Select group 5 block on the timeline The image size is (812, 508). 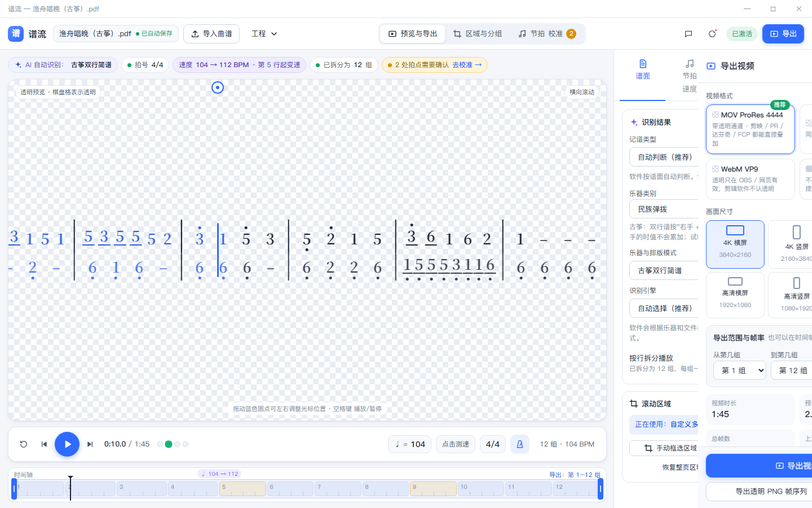point(242,489)
